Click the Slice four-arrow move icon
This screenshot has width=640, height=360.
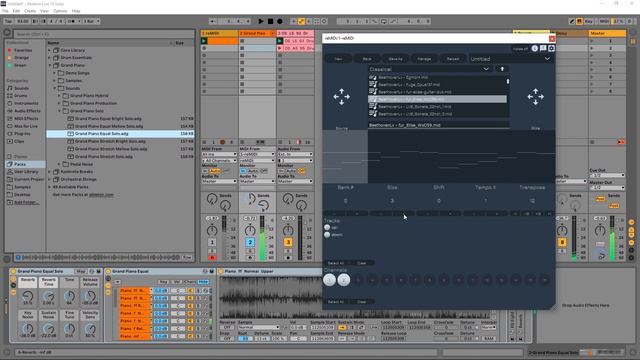tap(536, 97)
